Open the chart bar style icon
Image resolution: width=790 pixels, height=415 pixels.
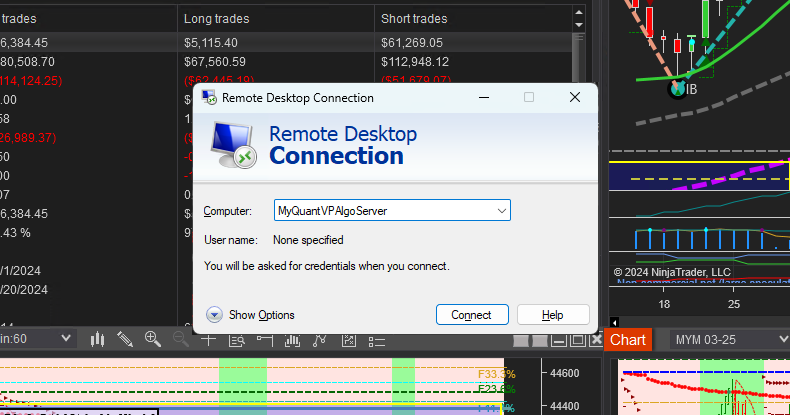pyautogui.click(x=97, y=340)
